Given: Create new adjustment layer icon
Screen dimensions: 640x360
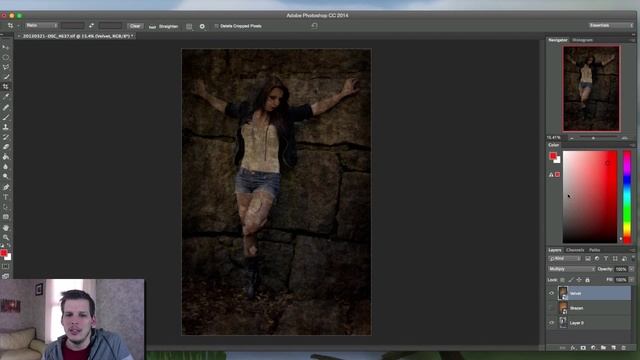Looking at the screenshot, I should click(593, 348).
